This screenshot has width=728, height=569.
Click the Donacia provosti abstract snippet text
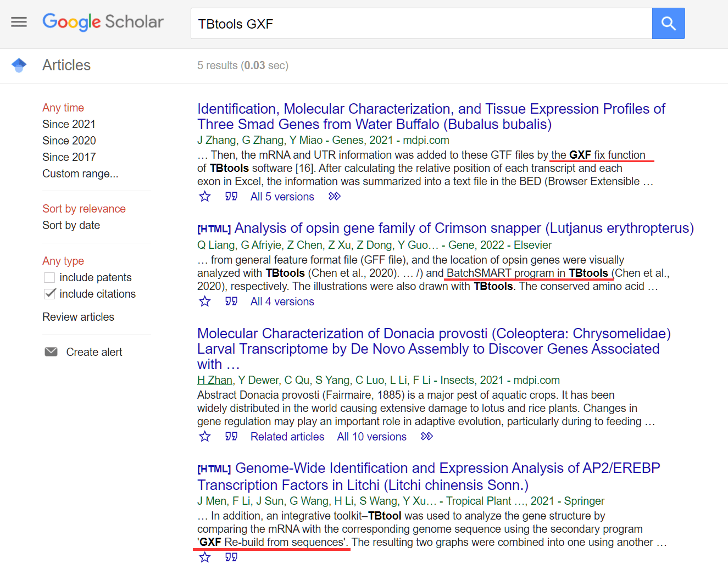click(x=426, y=408)
